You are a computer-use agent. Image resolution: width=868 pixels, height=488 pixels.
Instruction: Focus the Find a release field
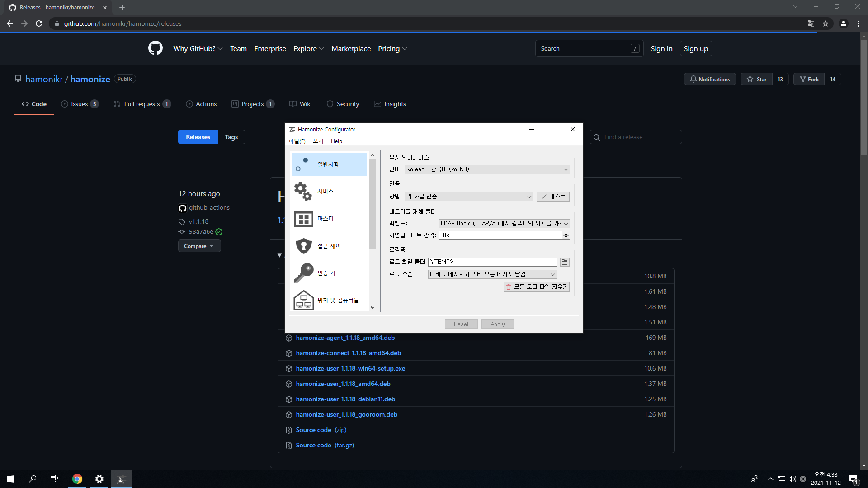tap(636, 137)
